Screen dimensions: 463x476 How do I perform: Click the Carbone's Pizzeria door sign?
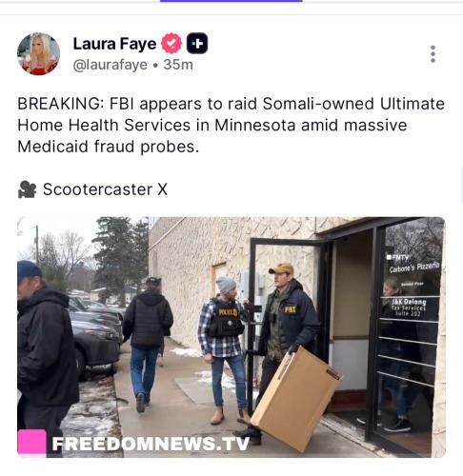[414, 268]
